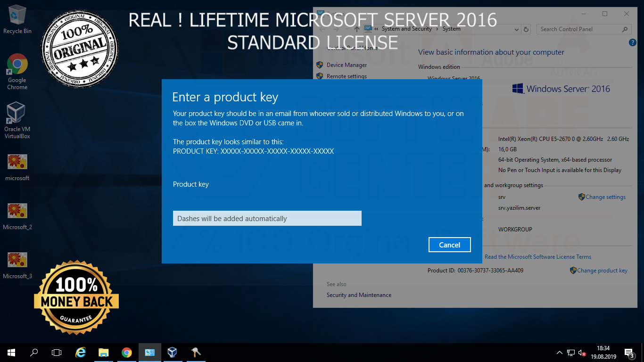Cancel the product key dialog
Image resolution: width=644 pixels, height=362 pixels.
(x=450, y=245)
